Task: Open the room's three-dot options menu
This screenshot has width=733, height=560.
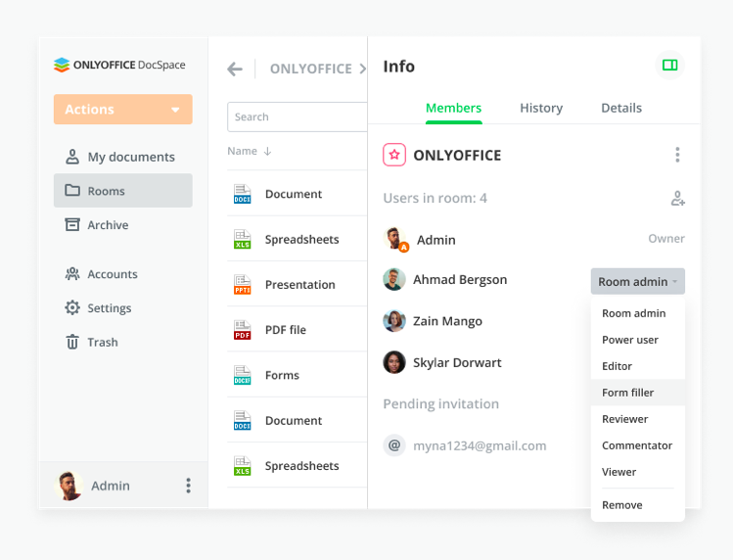Action: click(677, 155)
